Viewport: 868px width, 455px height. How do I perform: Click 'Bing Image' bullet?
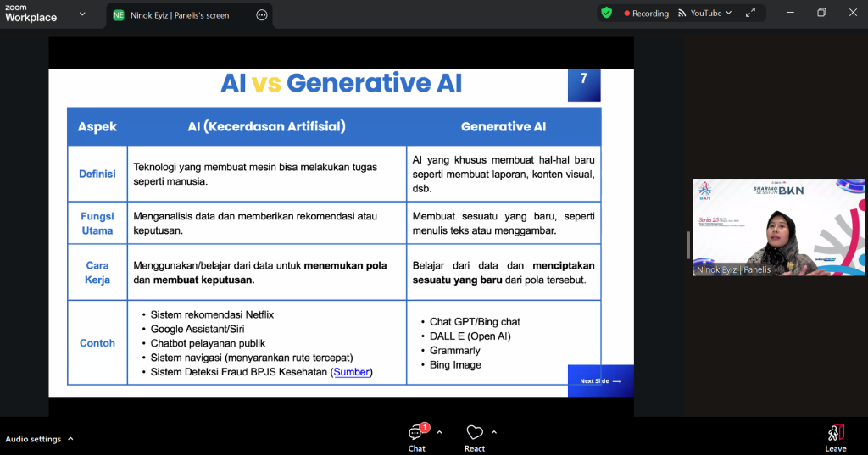[x=455, y=365]
